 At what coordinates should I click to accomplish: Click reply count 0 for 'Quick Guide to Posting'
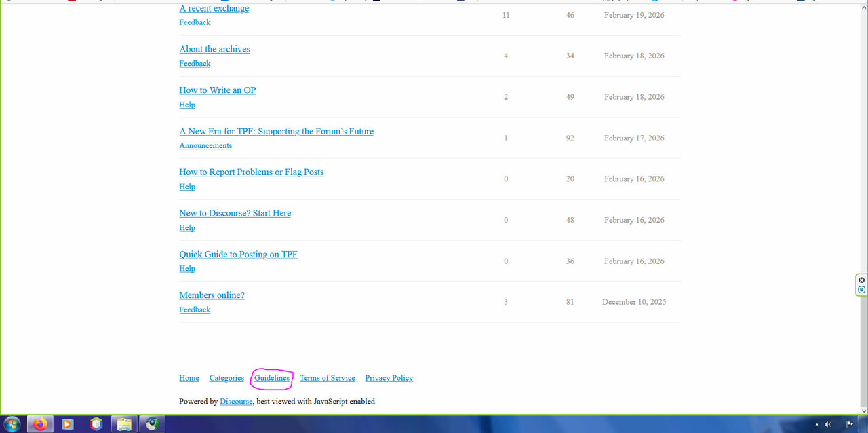(x=506, y=261)
